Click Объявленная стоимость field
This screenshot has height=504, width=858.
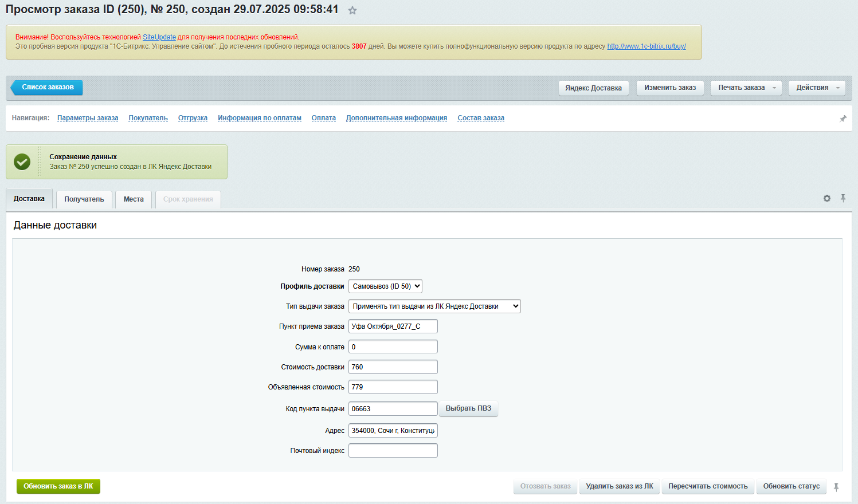pos(393,387)
